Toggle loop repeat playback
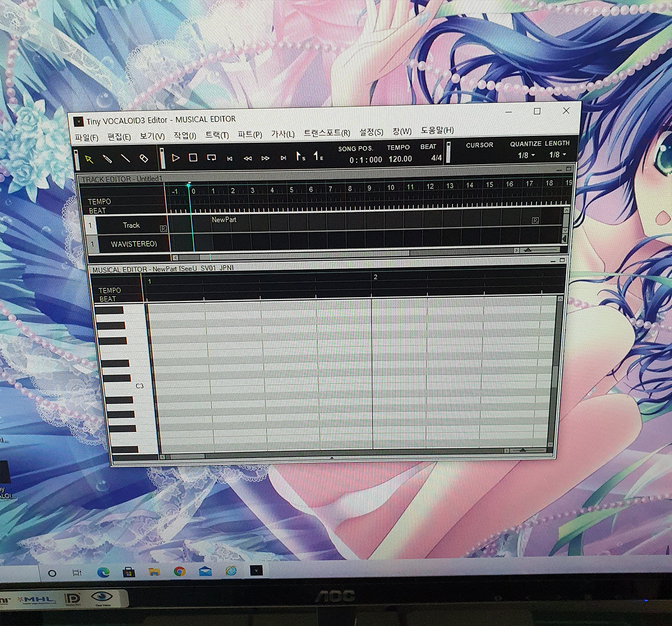 coord(211,158)
